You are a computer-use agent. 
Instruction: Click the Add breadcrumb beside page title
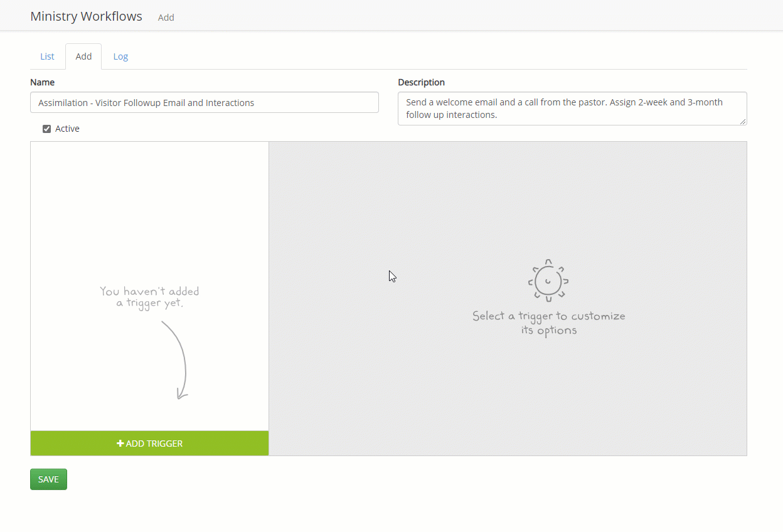(166, 18)
